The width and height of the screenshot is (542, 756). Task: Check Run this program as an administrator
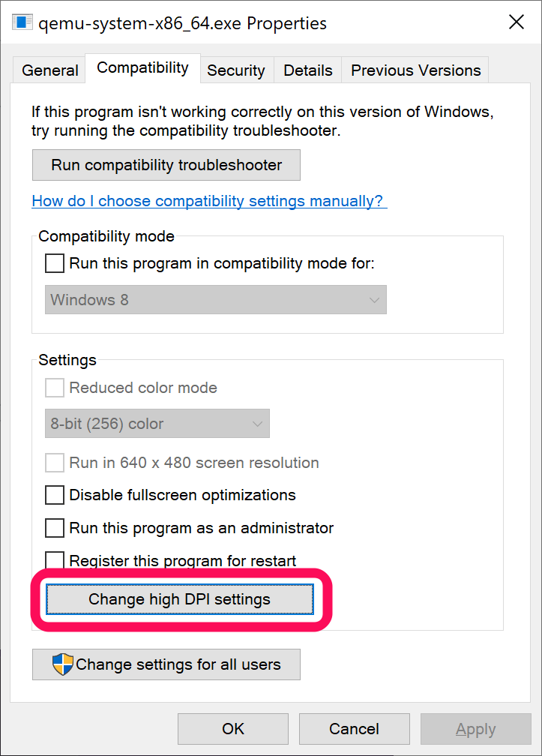(55, 528)
